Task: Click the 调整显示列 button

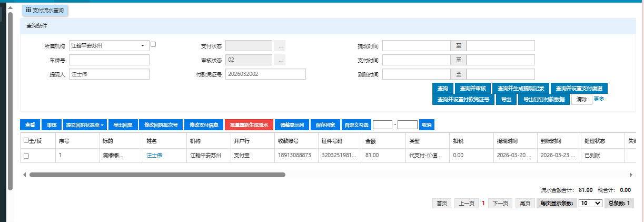Action: click(292, 125)
